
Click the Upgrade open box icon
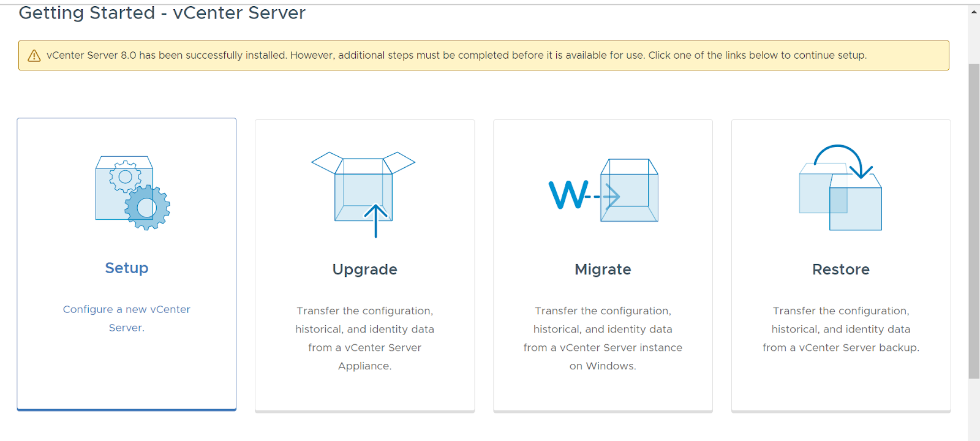tap(364, 194)
